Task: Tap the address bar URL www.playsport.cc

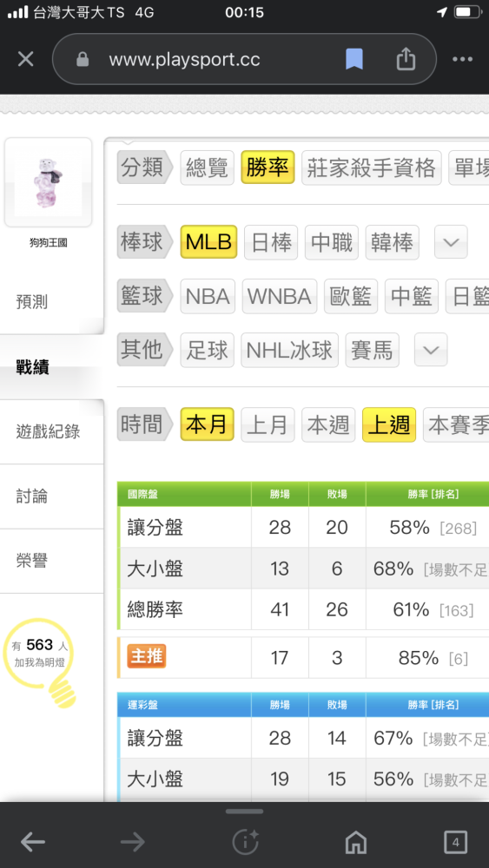Action: pos(184,59)
